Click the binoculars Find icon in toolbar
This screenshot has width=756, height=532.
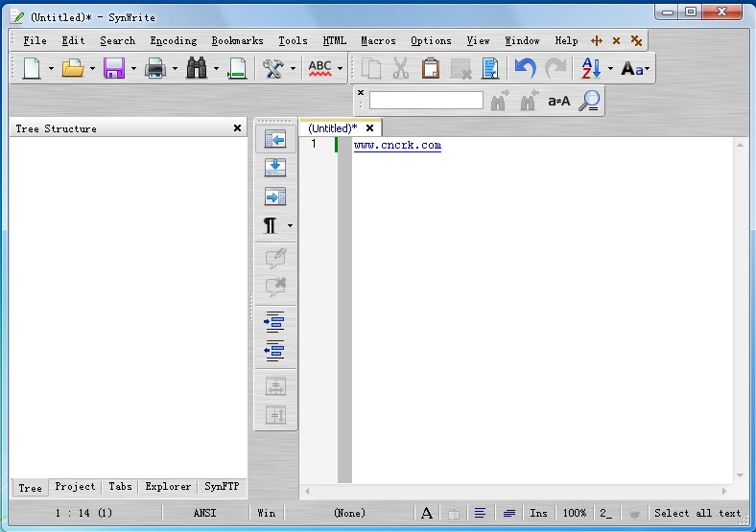[x=197, y=68]
